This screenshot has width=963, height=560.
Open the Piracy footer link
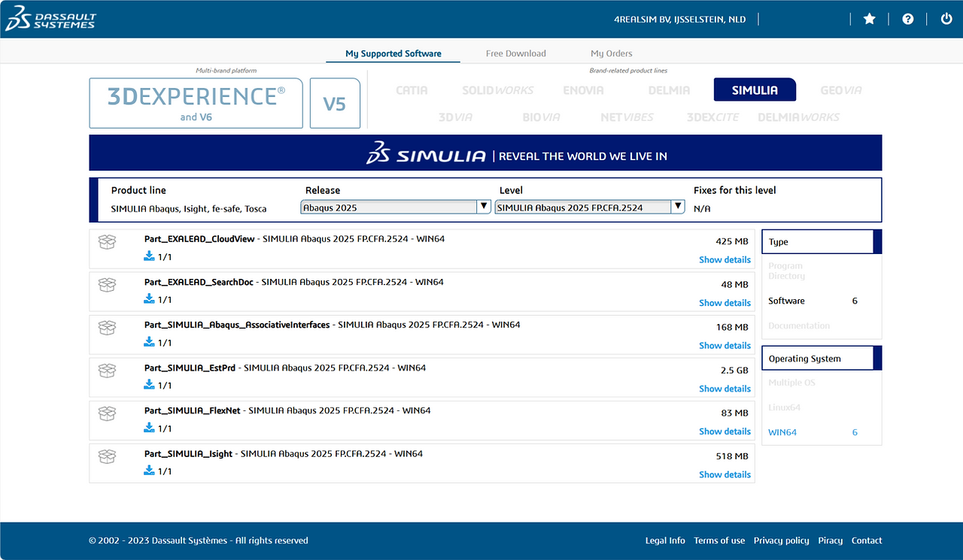pos(831,540)
